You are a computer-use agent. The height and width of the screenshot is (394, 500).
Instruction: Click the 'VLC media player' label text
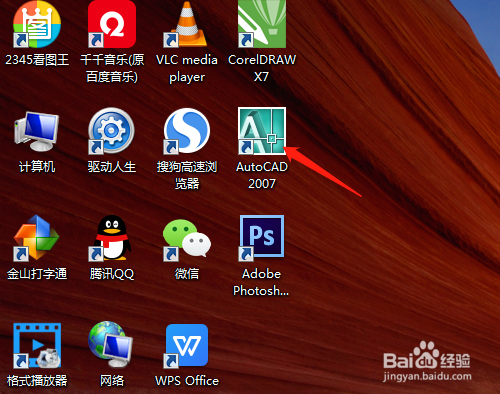coord(187,68)
